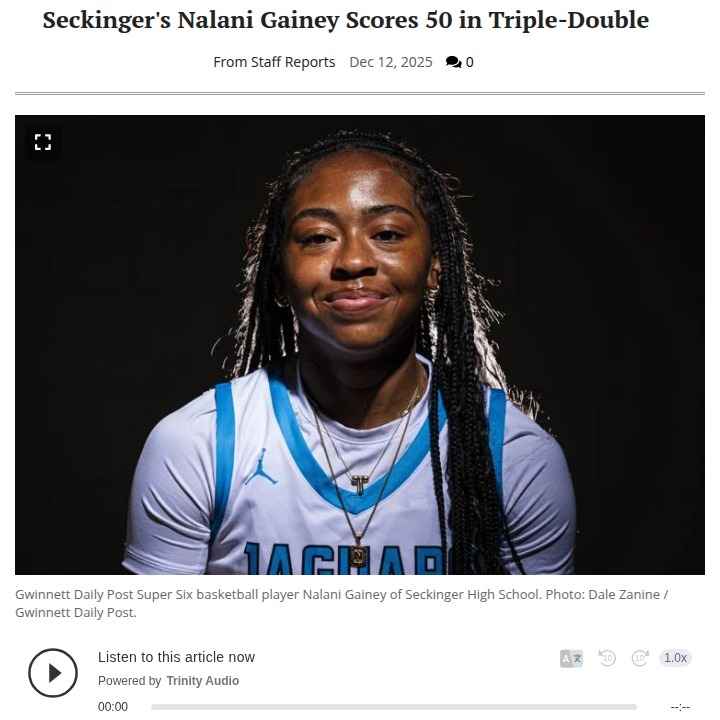Click the Powered by label
The image size is (720, 720).
(129, 681)
